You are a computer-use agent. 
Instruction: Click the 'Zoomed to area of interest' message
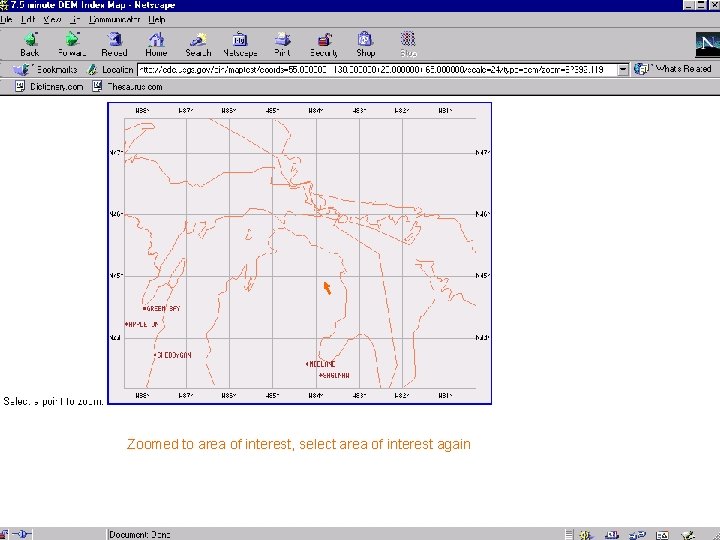(x=298, y=444)
